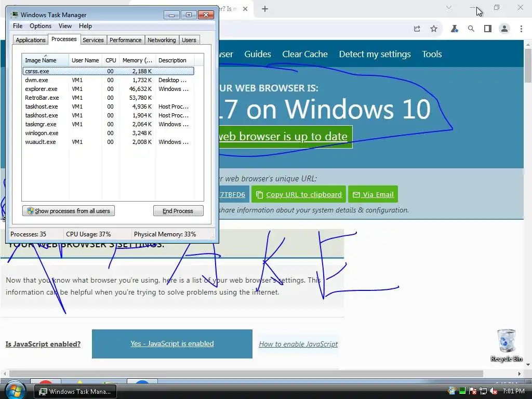Sort by the CPU column header
The height and width of the screenshot is (399, 532).
pos(111,60)
